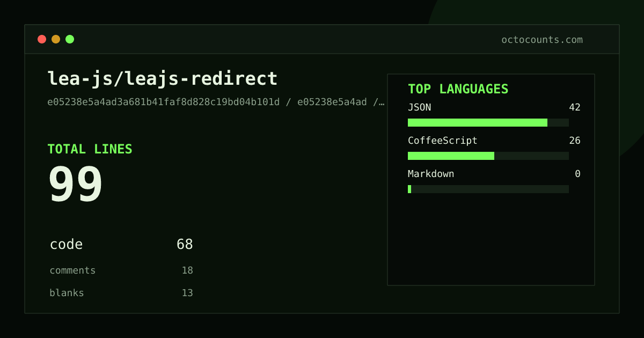Click the green window dot

pyautogui.click(x=70, y=39)
